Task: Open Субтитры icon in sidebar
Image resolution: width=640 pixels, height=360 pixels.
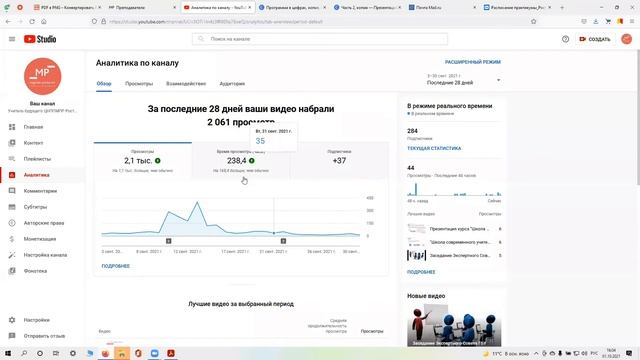Action: (12, 207)
